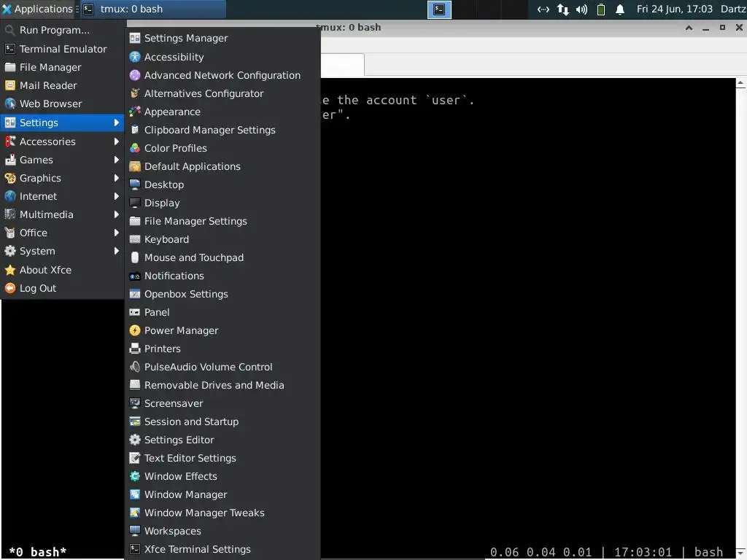Click the terminal workspace switcher button

pyautogui.click(x=439, y=9)
